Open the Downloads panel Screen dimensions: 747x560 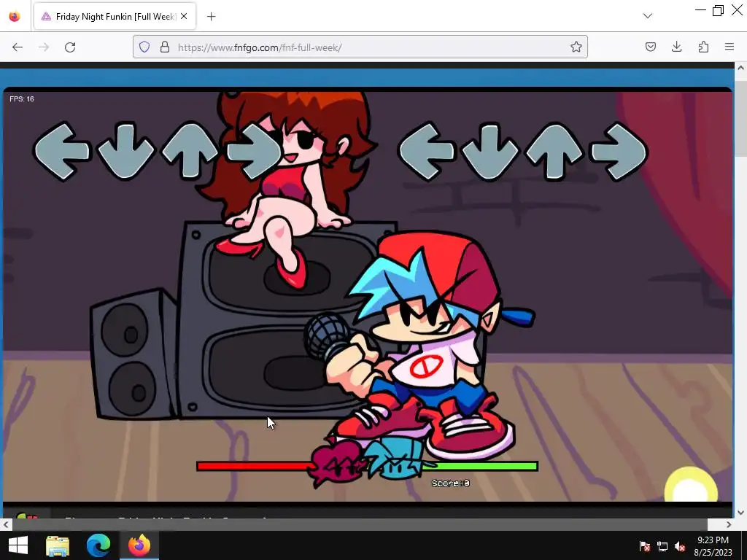676,47
